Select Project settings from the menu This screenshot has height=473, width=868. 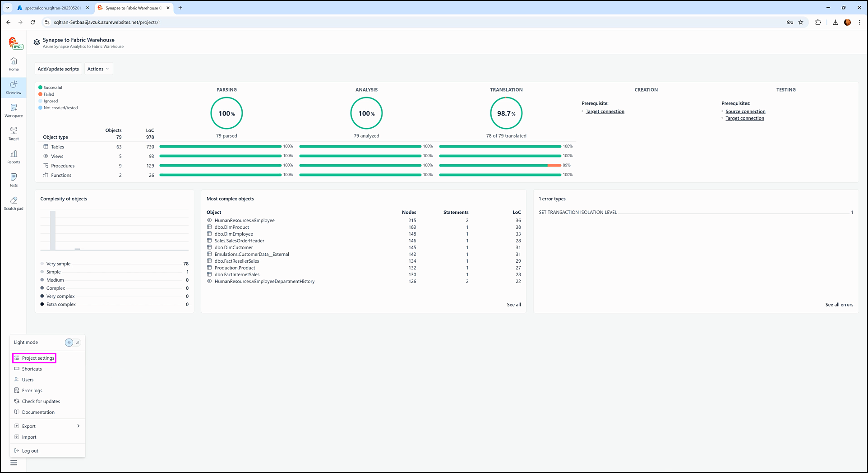38,358
